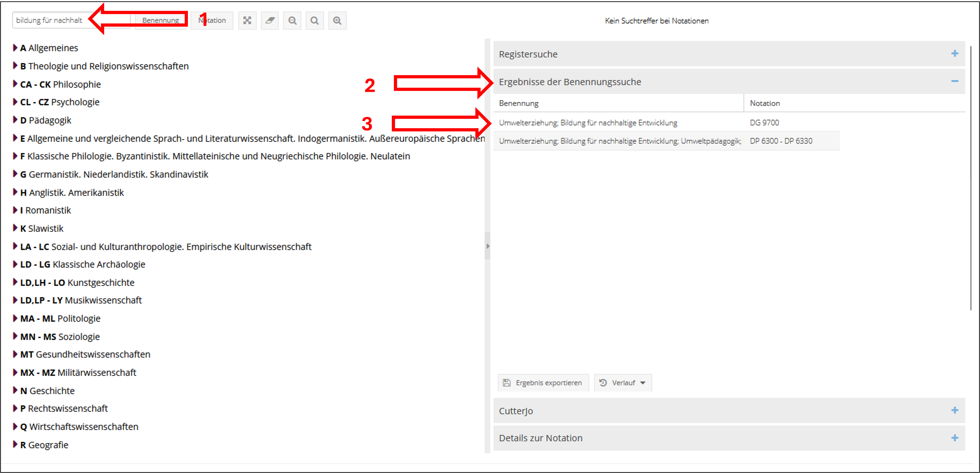Expand the CutterJo panel with plus icon
Viewport: 980px width, 473px height.
[x=955, y=410]
